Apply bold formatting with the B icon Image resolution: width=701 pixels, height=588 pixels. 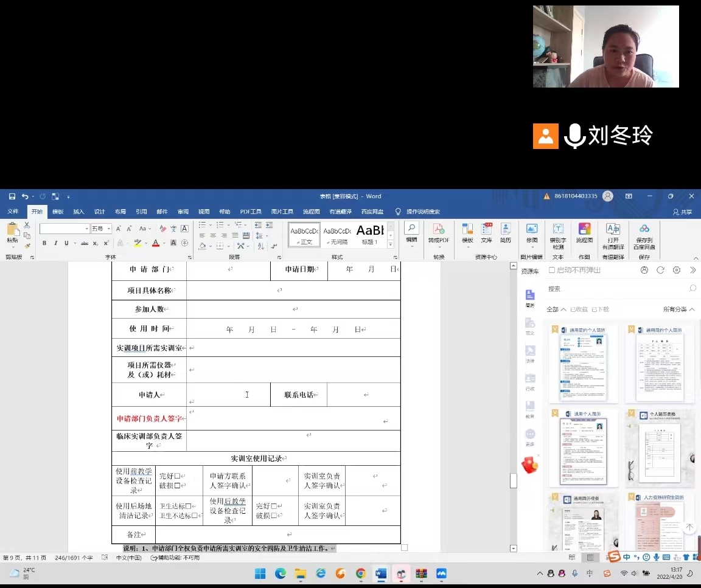[x=44, y=243]
